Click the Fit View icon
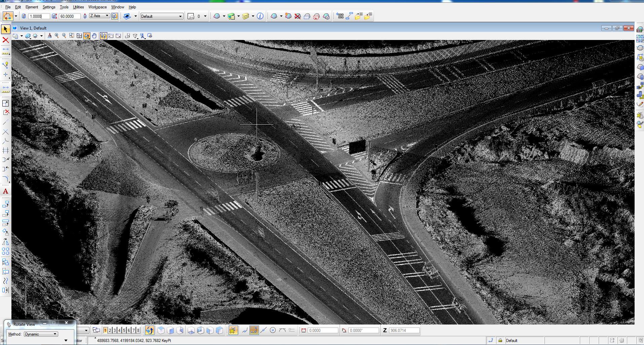 79,36
